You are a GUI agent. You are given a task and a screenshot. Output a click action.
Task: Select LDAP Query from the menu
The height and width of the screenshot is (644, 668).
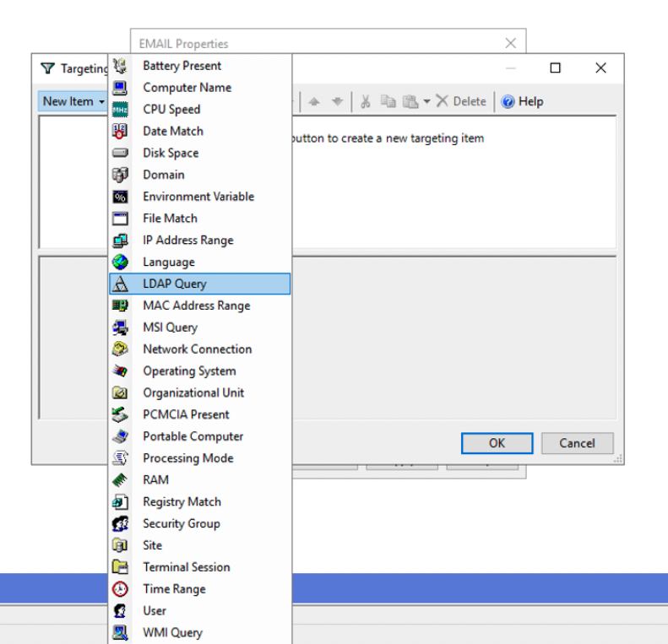(174, 284)
